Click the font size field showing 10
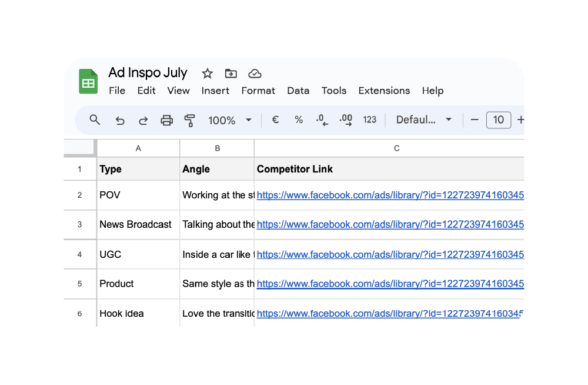 pyautogui.click(x=498, y=120)
